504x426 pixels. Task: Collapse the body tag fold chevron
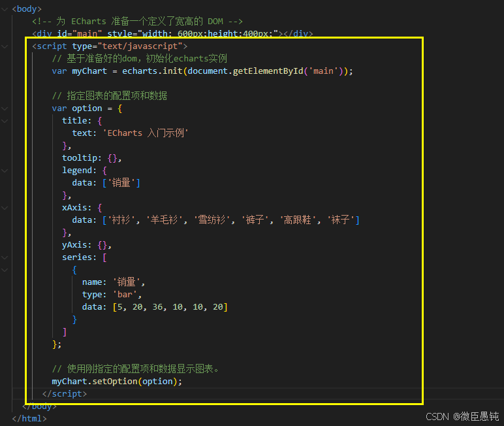pos(5,9)
